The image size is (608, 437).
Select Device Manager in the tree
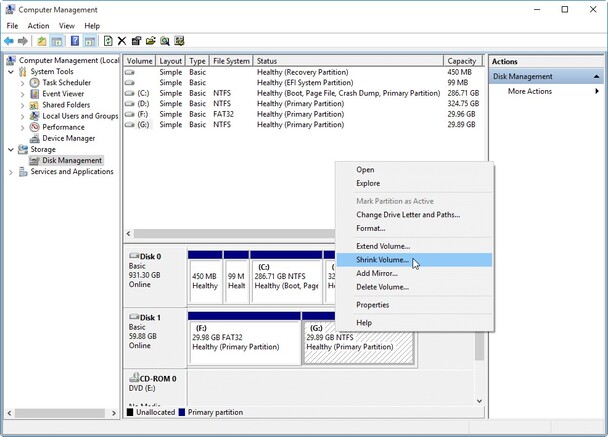[x=68, y=138]
